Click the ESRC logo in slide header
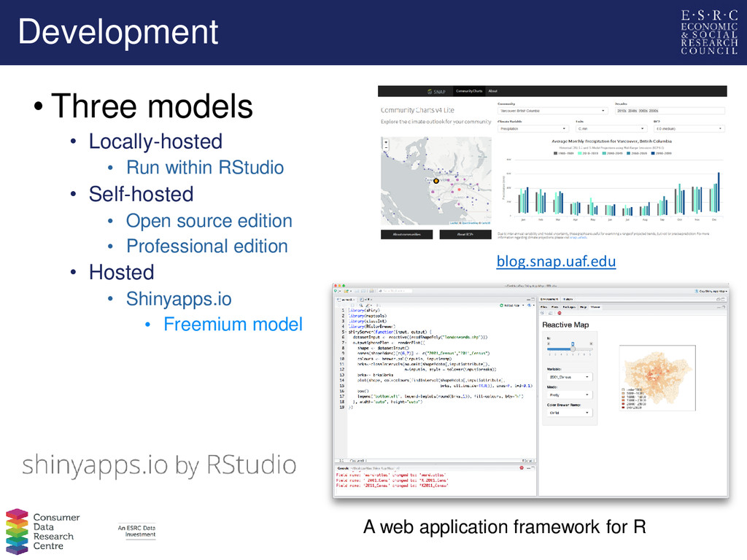 click(x=709, y=32)
